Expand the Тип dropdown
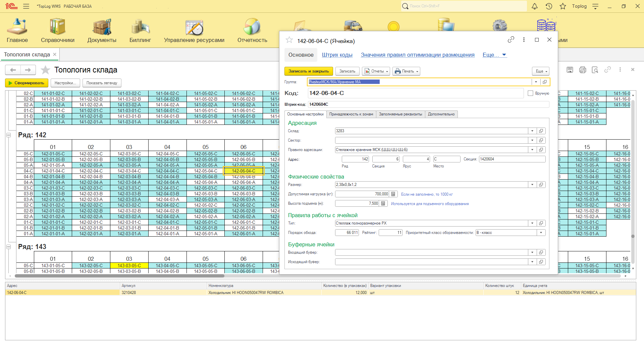The width and height of the screenshot is (644, 343). pos(532,223)
